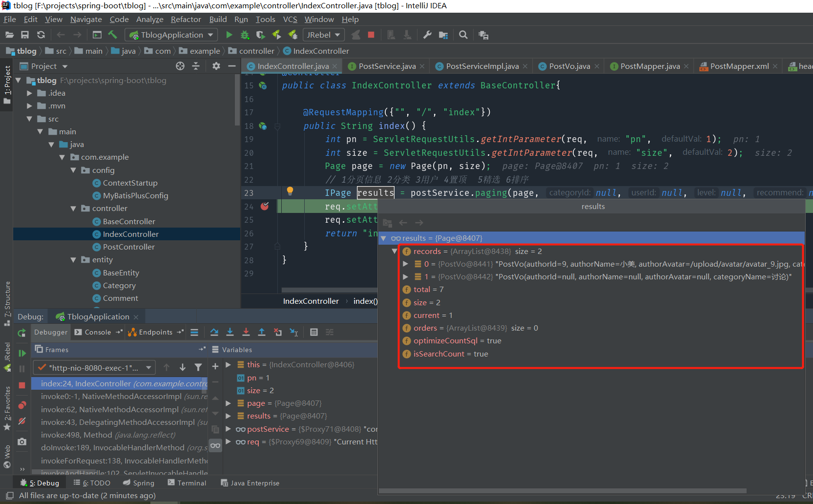Click horizontal scrollbar at bottom of results popup
The image size is (813, 504).
tap(563, 491)
